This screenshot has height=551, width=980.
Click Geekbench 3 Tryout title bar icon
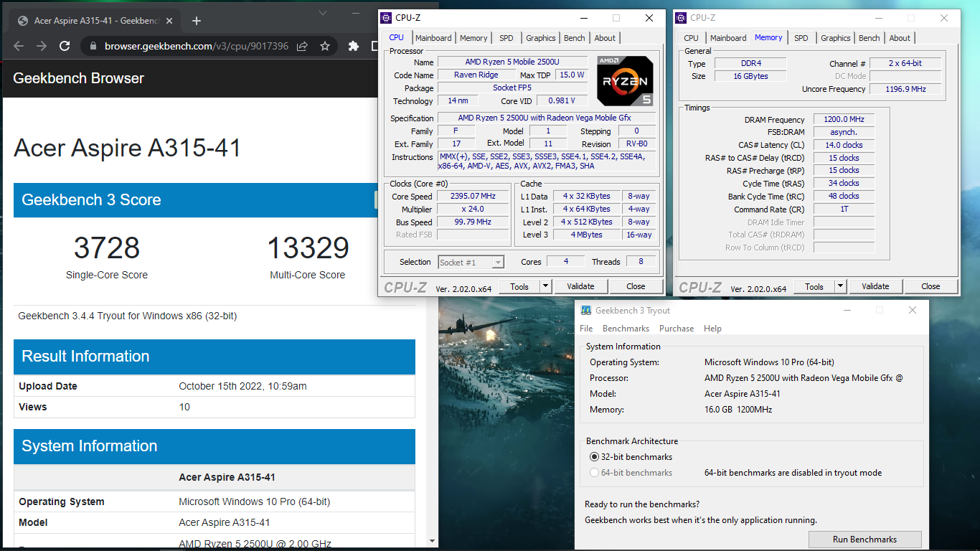click(586, 311)
